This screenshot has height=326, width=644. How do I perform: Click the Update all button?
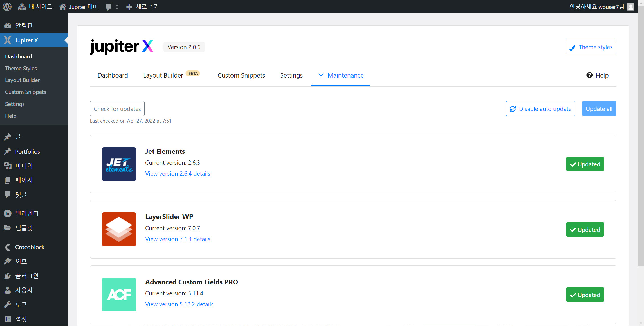pyautogui.click(x=599, y=109)
